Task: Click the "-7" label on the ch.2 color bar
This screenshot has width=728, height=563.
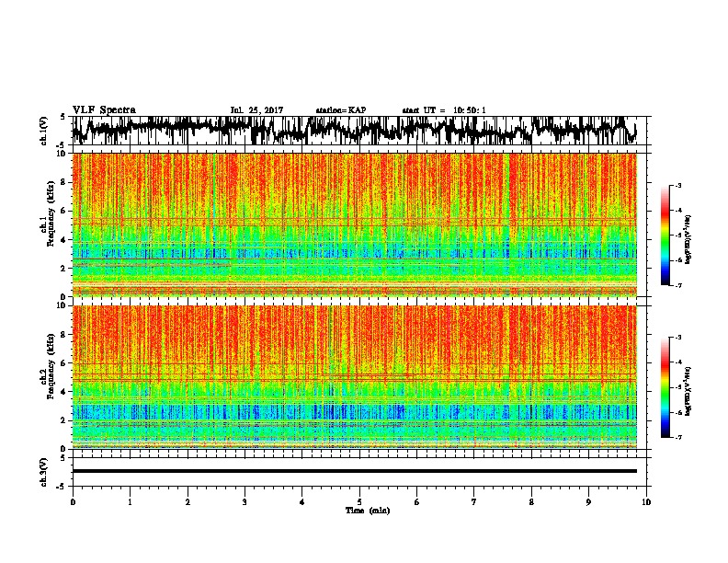Action: point(678,438)
